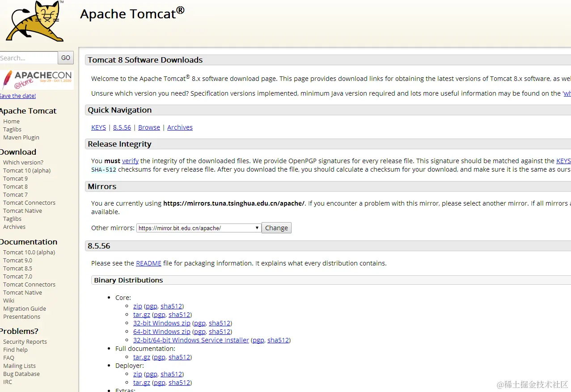The image size is (571, 392).
Task: Open the README file link
Action: 148,263
